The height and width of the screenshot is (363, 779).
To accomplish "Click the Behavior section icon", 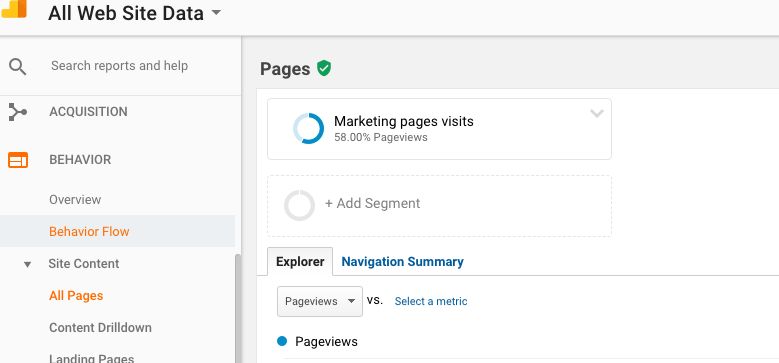I will [18, 160].
